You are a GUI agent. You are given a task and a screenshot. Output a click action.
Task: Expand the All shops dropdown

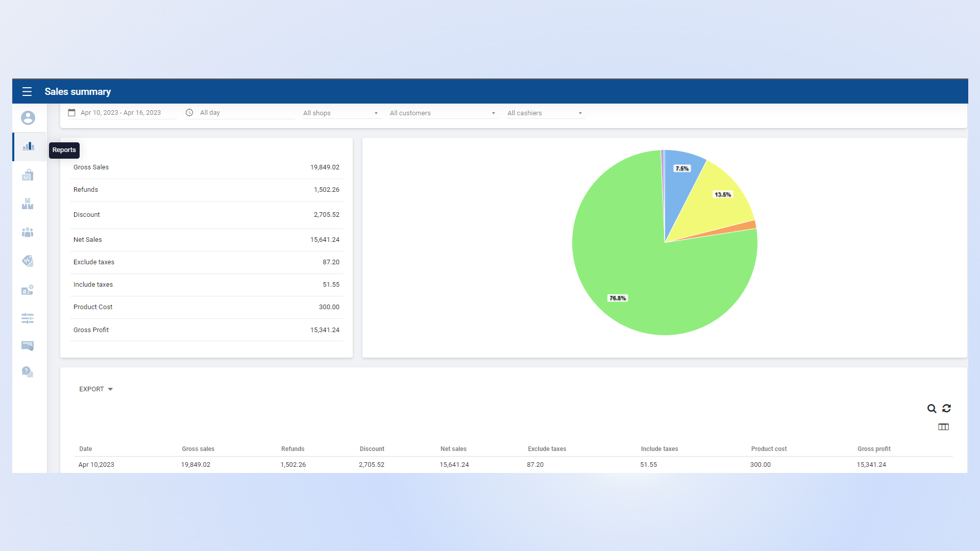click(x=340, y=113)
